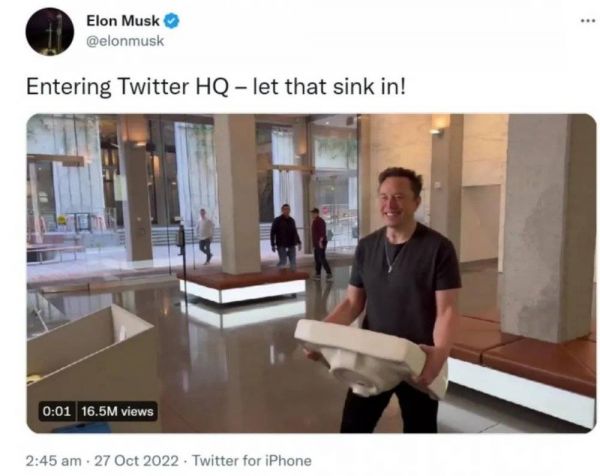Click the lit bench around the center pillar
The width and height of the screenshot is (600, 476).
tap(243, 285)
